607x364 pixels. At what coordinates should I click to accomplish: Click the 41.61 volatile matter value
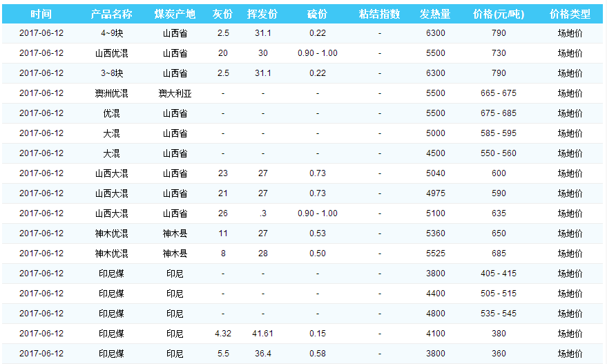click(x=262, y=334)
